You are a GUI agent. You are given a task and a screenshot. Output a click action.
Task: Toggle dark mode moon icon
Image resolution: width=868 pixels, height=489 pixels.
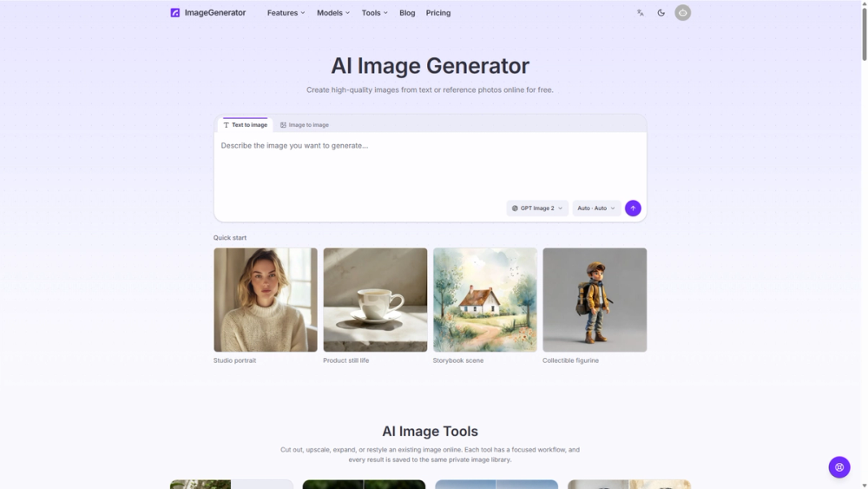[661, 13]
